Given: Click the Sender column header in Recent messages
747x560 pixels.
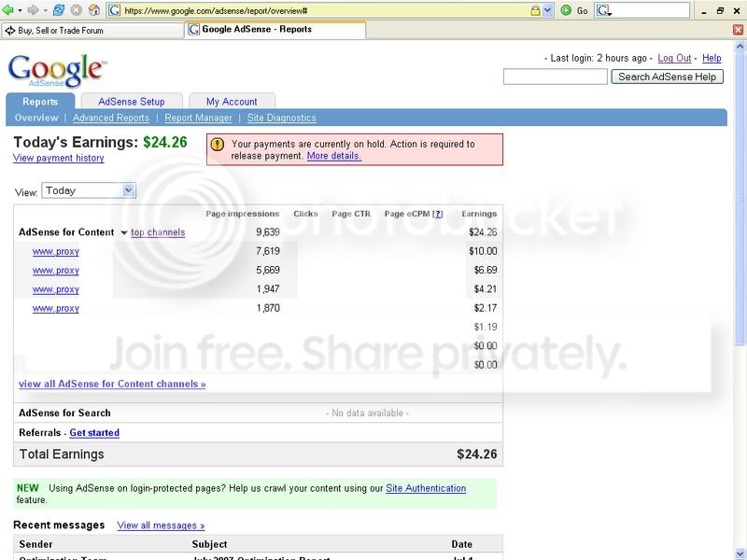Looking at the screenshot, I should coord(35,544).
